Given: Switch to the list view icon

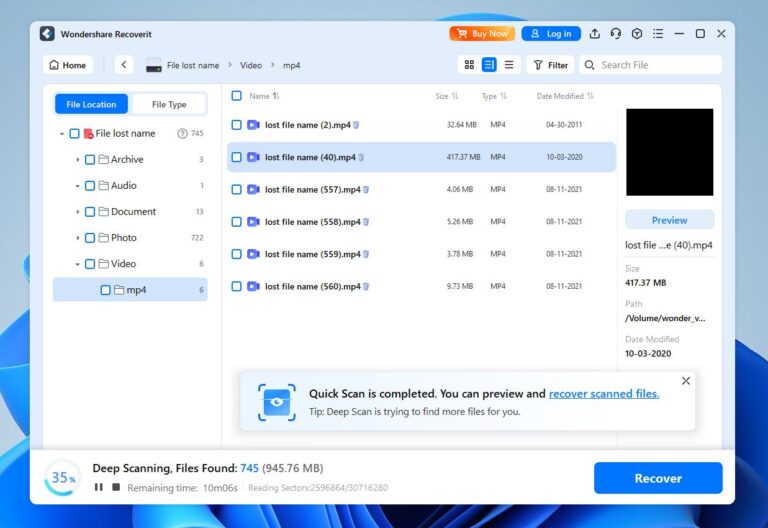Looking at the screenshot, I should [509, 65].
